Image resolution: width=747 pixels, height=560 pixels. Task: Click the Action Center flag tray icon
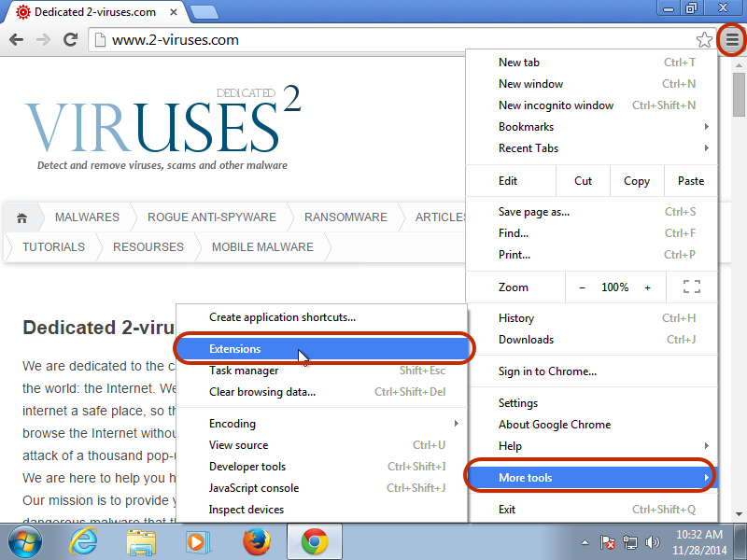[608, 542]
